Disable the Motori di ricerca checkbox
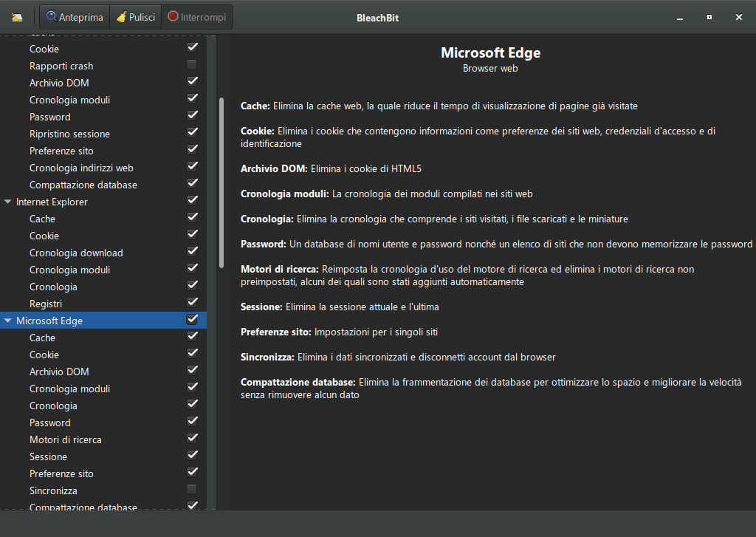The width and height of the screenshot is (756, 537). pyautogui.click(x=192, y=437)
